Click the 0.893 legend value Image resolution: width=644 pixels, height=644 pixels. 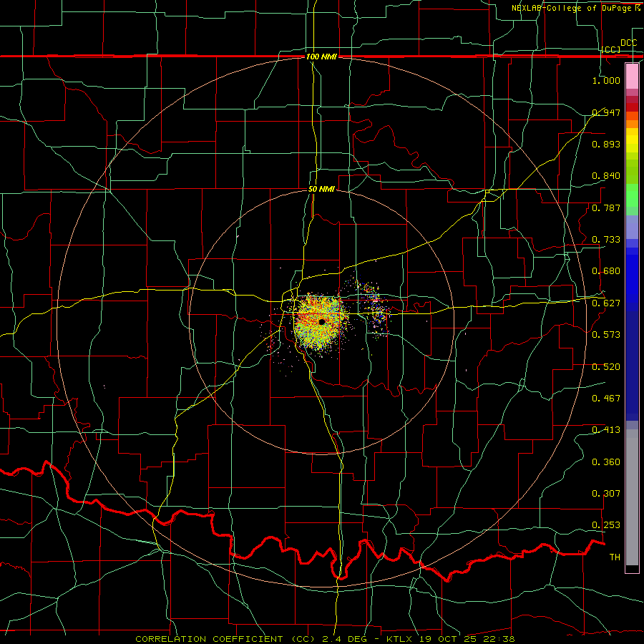coord(606,144)
